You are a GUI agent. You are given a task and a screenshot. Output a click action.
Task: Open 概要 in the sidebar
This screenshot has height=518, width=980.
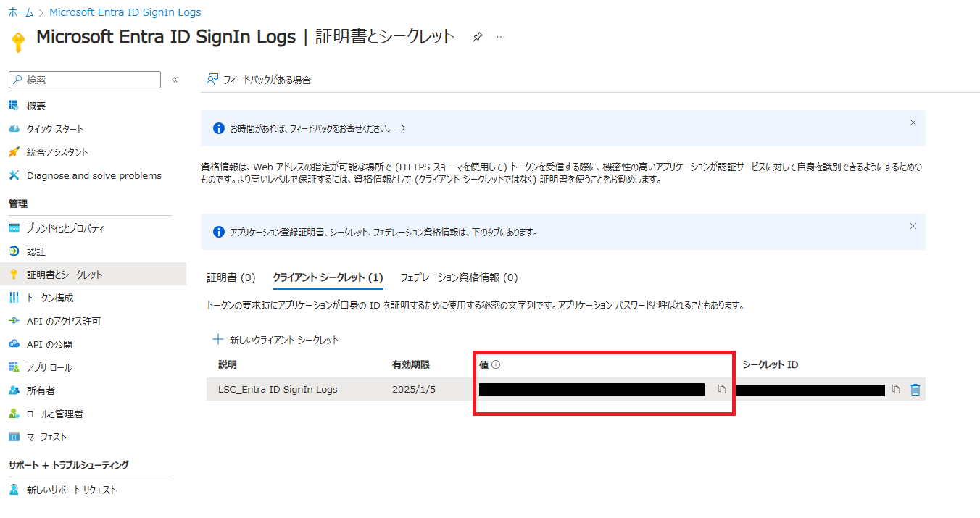click(36, 106)
